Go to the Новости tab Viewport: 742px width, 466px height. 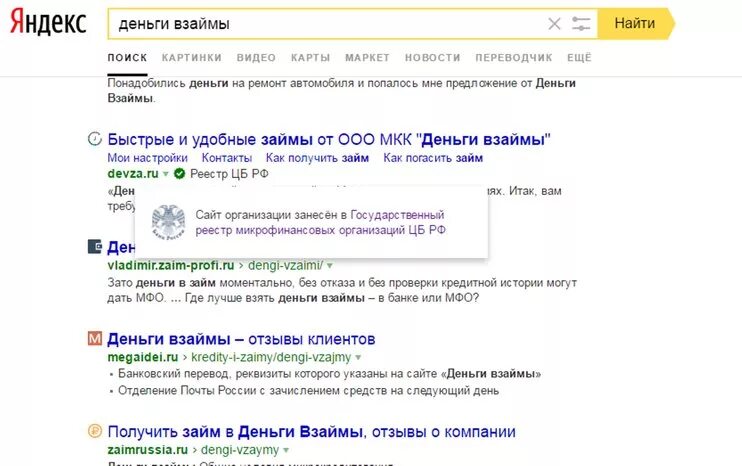[x=433, y=58]
